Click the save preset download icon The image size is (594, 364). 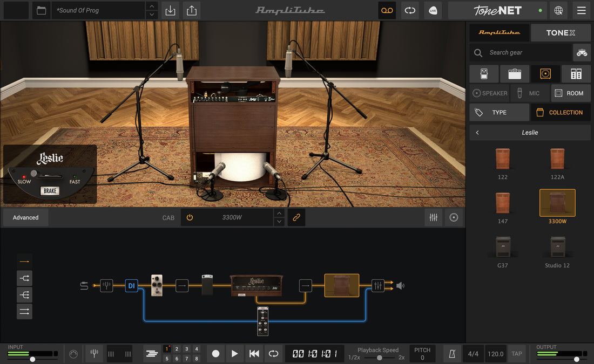[x=171, y=10]
